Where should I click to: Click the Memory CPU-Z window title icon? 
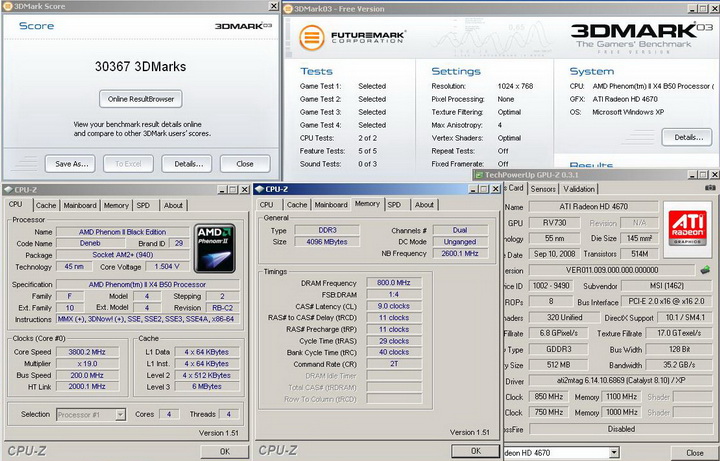(259, 189)
